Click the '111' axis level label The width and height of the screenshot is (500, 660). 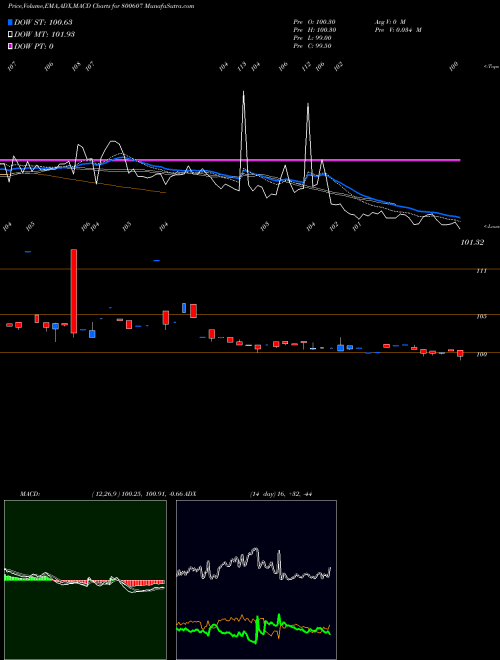481,271
